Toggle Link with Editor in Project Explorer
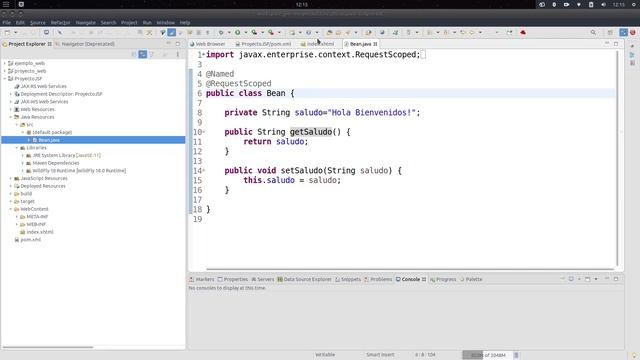The image size is (640, 360). coord(142,54)
